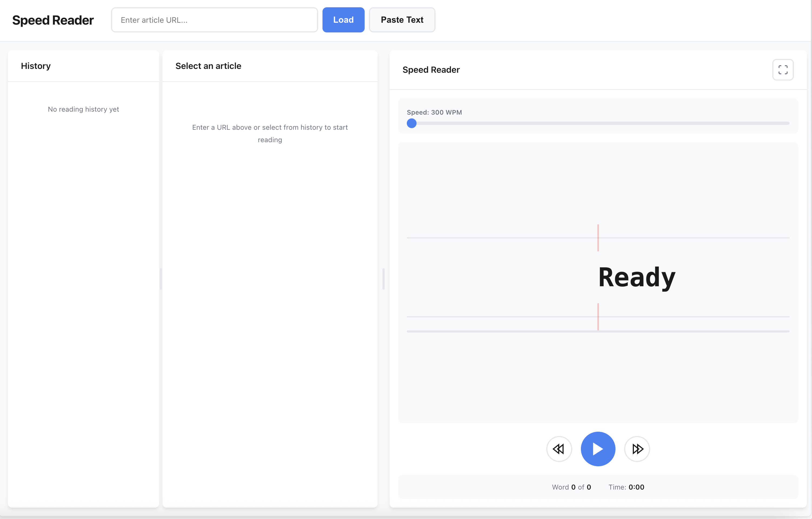
Task: Open the Paste Text option
Action: tap(402, 19)
